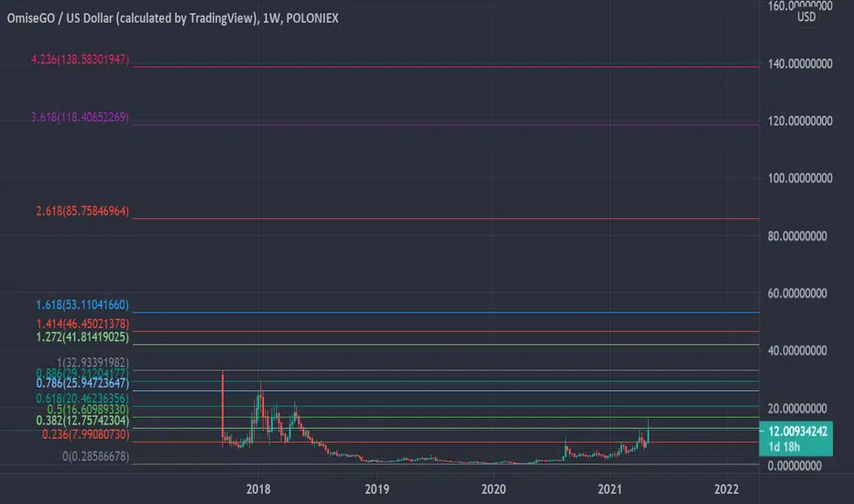
Task: Select the 4.236(138.58301947) Fibonacci label
Action: click(x=80, y=60)
